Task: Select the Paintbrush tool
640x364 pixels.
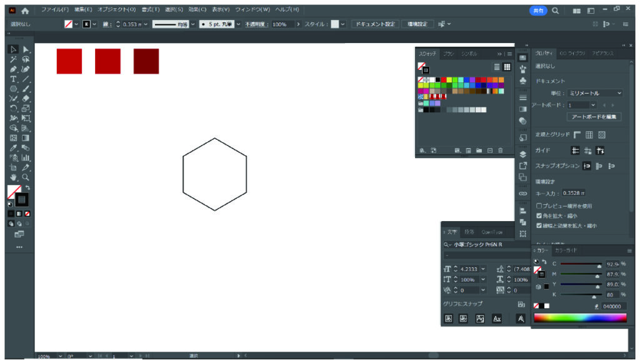Action: pos(26,89)
